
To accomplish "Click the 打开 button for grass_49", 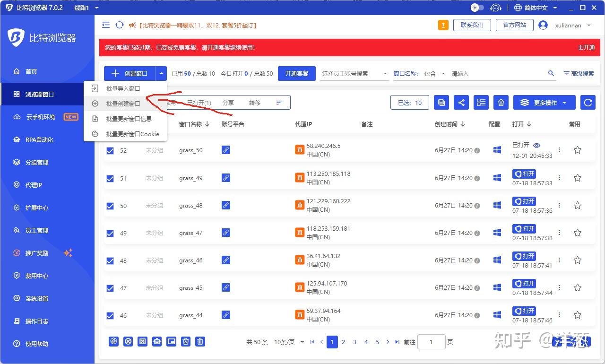I will tap(524, 174).
